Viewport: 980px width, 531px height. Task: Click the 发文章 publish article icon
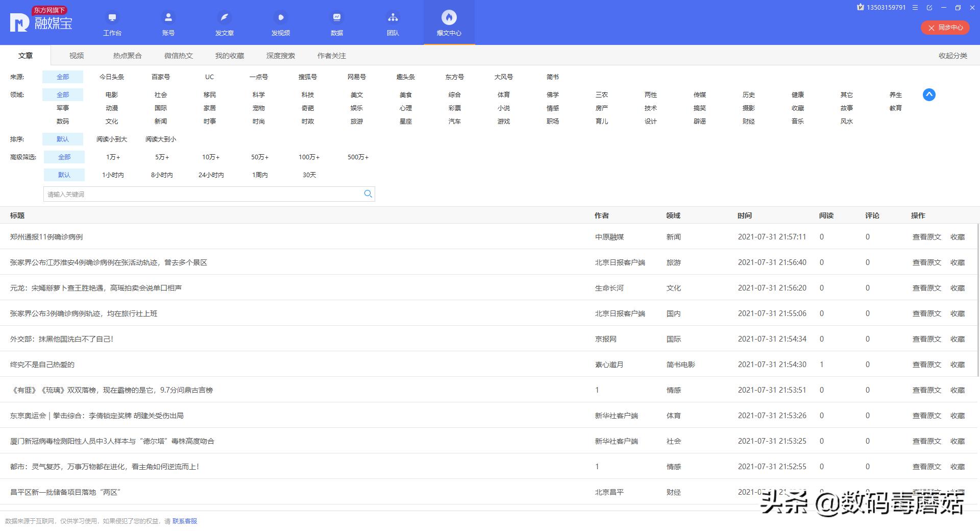coord(224,18)
